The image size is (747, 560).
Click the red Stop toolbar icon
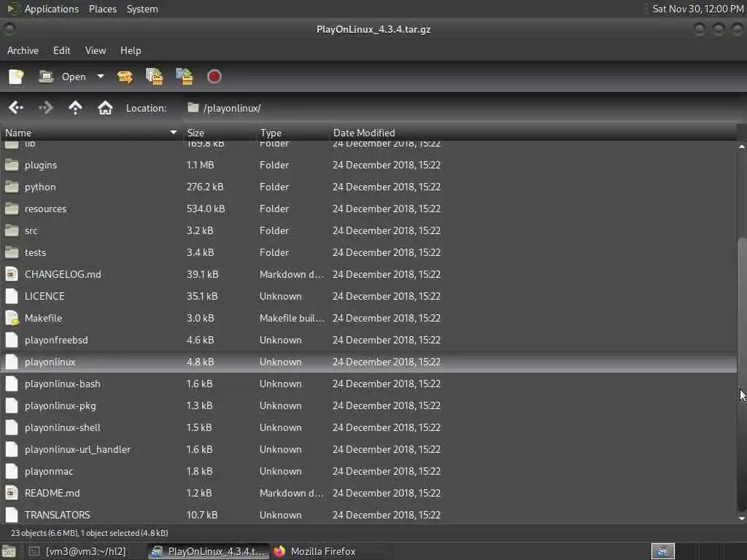point(214,77)
